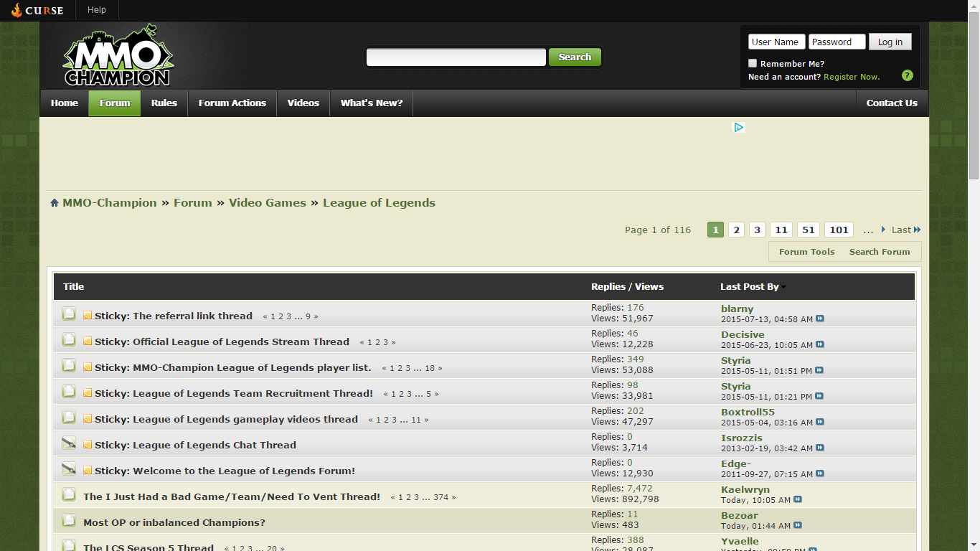Click thread status icon for referral link thread
The height and width of the screenshot is (551, 980).
pyautogui.click(x=69, y=314)
